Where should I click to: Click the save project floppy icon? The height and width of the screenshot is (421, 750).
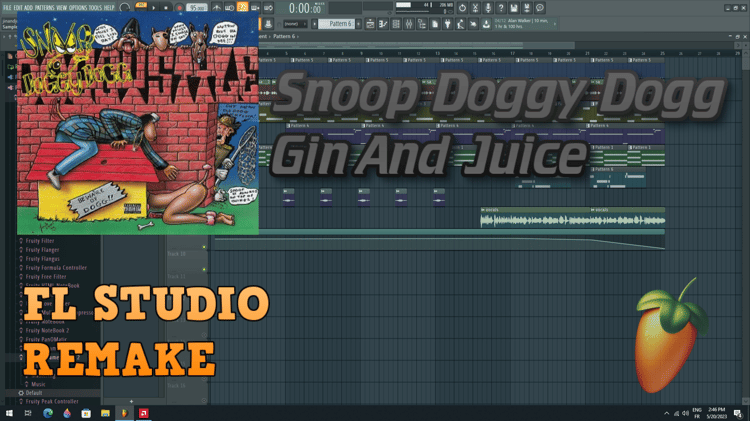pos(514,8)
